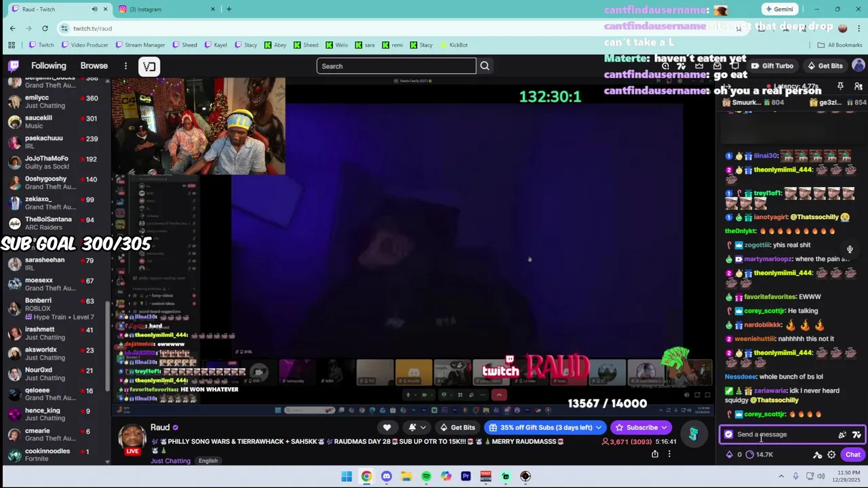Click Get Bits in the top bar

[825, 66]
